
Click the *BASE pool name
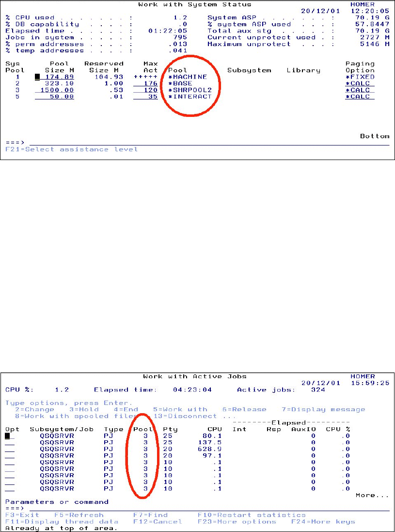tap(180, 83)
